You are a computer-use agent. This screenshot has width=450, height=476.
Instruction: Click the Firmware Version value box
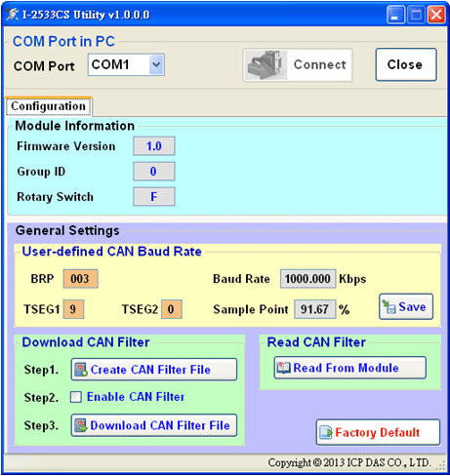pos(154,146)
